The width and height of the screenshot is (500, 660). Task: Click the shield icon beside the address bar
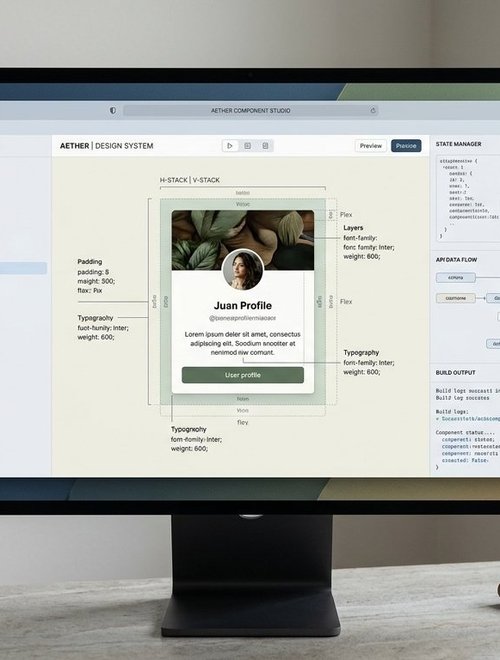point(113,110)
